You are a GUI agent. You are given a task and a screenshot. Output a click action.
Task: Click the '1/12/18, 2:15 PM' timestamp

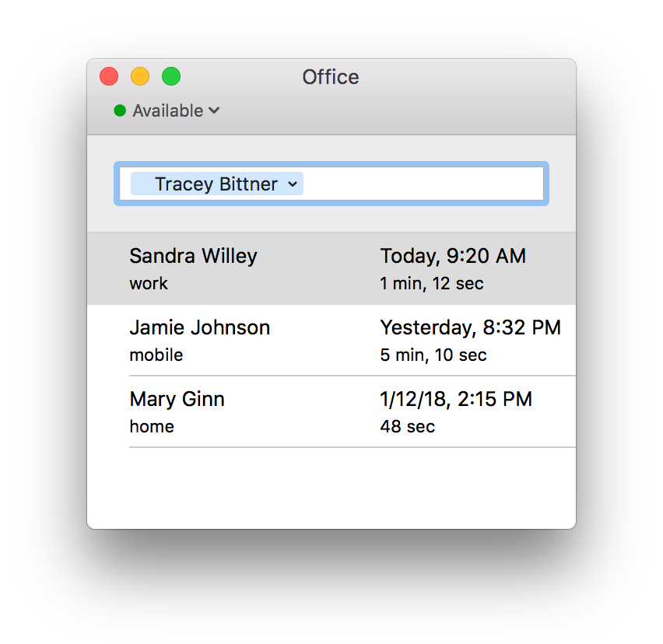tap(456, 399)
